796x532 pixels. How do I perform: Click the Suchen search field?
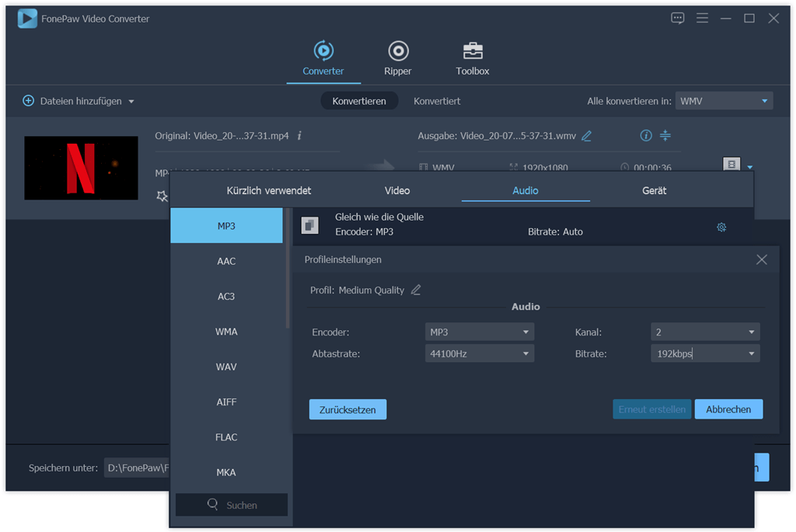point(232,505)
